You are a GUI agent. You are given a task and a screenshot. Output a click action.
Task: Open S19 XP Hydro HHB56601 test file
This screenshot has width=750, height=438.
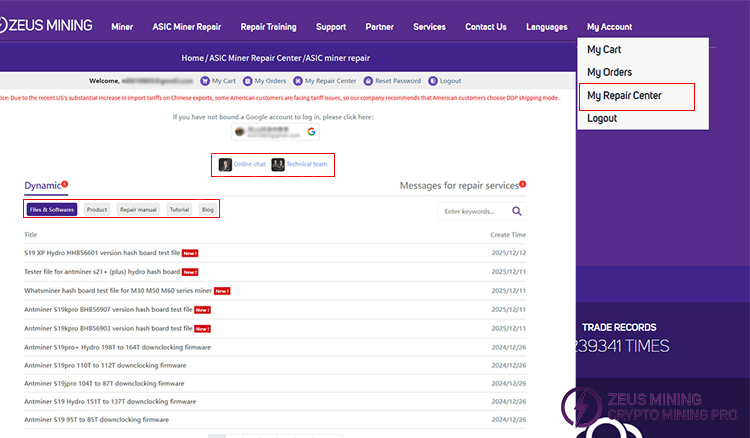tap(102, 252)
